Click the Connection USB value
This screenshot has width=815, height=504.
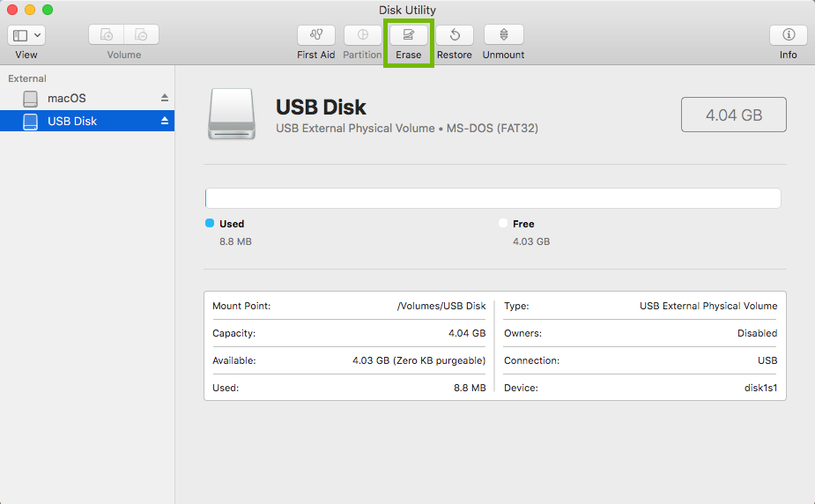[x=767, y=360]
